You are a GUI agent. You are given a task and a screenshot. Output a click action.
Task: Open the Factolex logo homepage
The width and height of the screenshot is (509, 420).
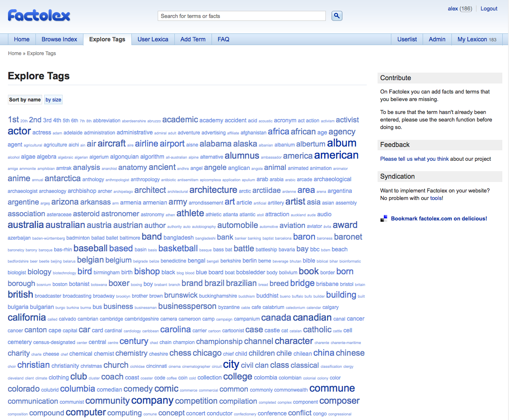(39, 15)
